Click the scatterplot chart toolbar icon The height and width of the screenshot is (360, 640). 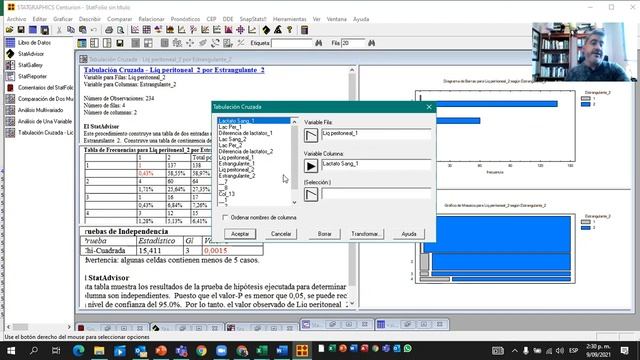pyautogui.click(x=135, y=30)
